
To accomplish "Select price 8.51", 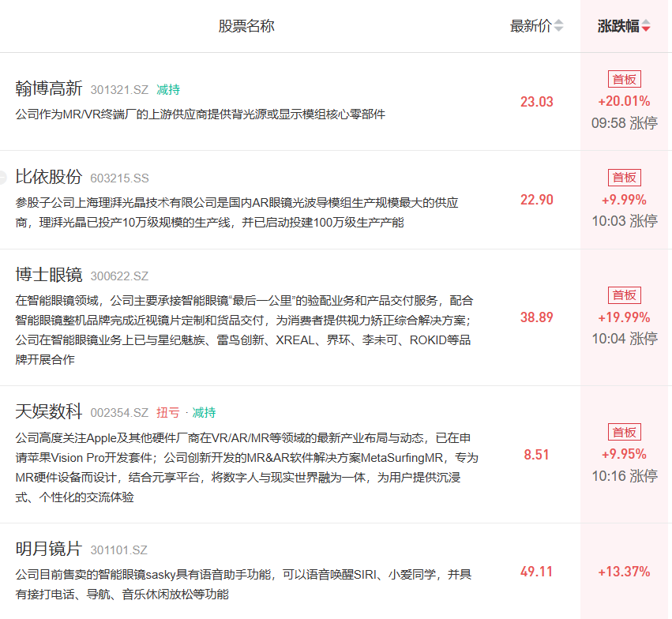I will 536,455.
